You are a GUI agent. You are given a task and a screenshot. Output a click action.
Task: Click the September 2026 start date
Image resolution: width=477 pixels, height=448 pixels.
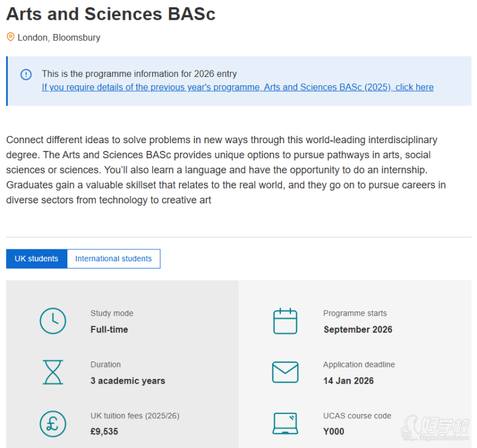[x=358, y=329]
